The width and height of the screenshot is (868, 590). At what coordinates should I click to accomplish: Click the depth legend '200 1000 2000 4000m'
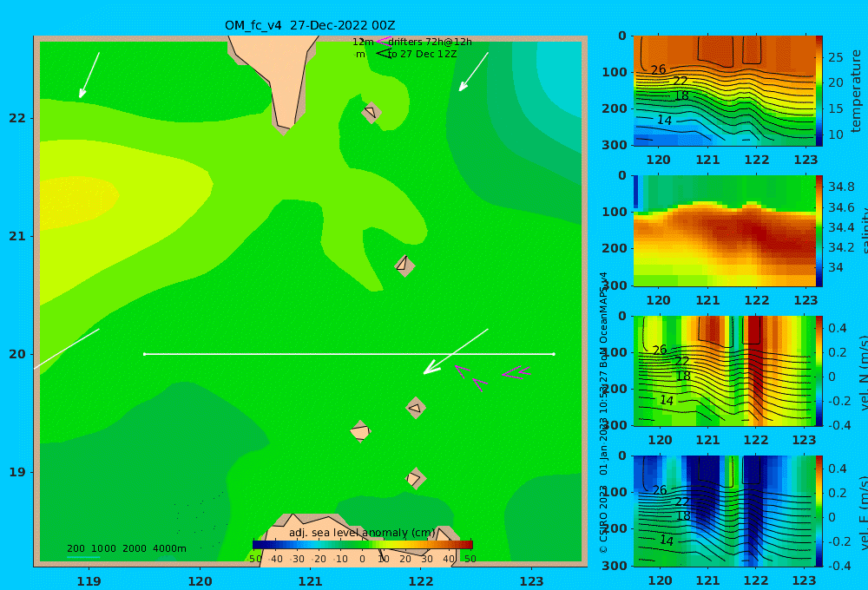click(126, 548)
